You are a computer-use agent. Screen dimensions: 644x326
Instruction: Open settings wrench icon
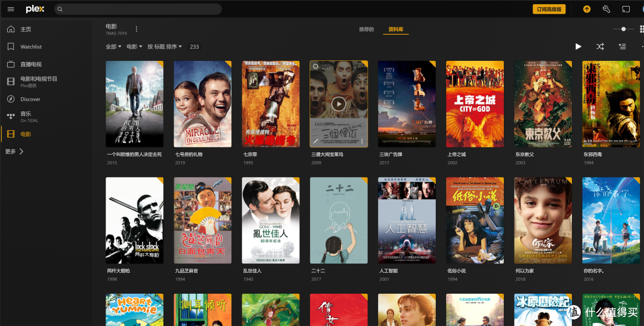pyautogui.click(x=606, y=9)
